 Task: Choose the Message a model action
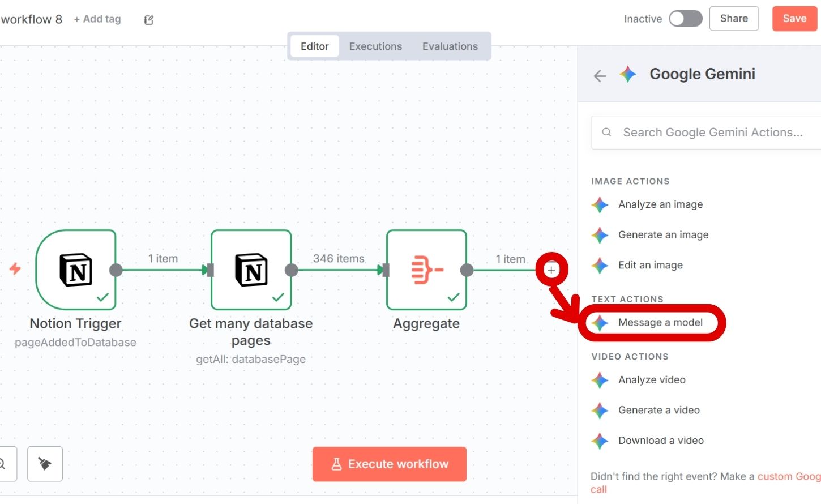click(x=660, y=323)
